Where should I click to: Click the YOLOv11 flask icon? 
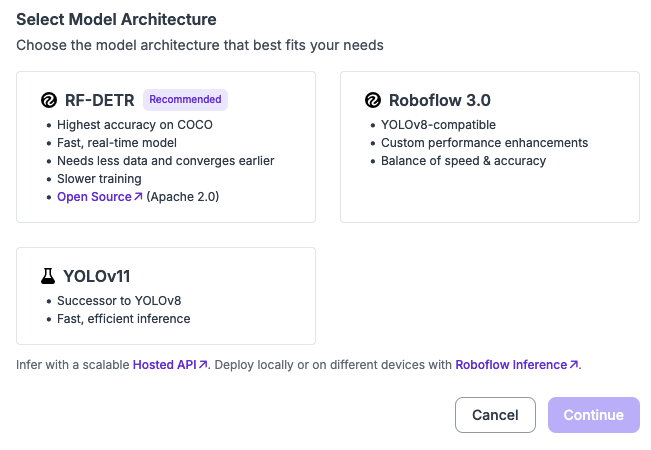48,275
